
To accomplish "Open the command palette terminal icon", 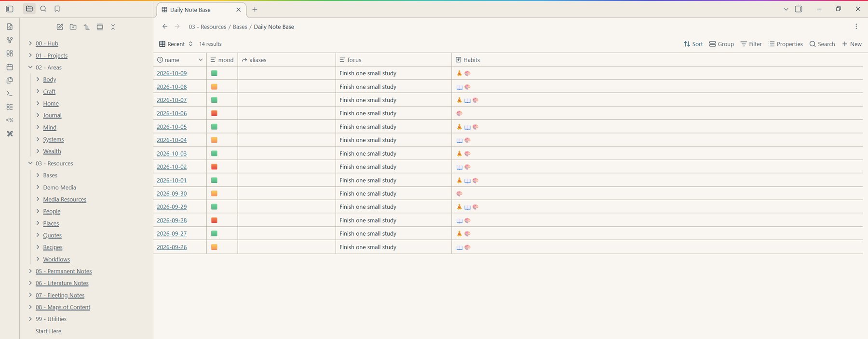I will click(10, 94).
